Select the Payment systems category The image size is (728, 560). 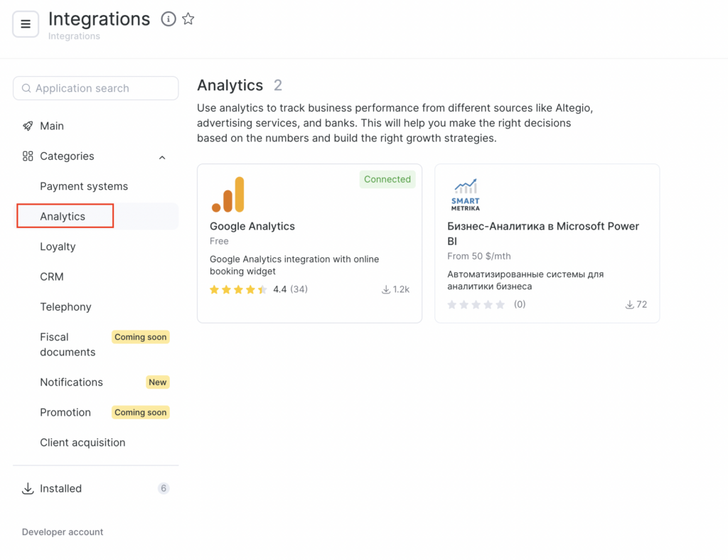click(84, 186)
